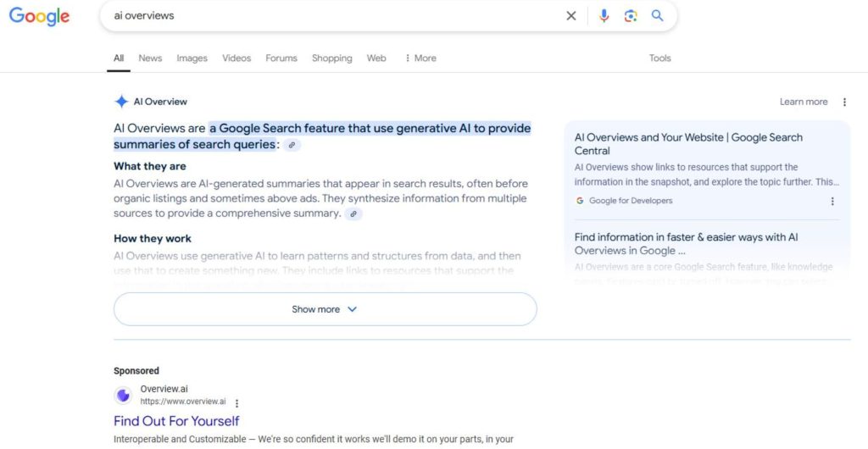Screen dimensions: 868x449
Task: Switch to the Web tab
Action: tap(376, 58)
